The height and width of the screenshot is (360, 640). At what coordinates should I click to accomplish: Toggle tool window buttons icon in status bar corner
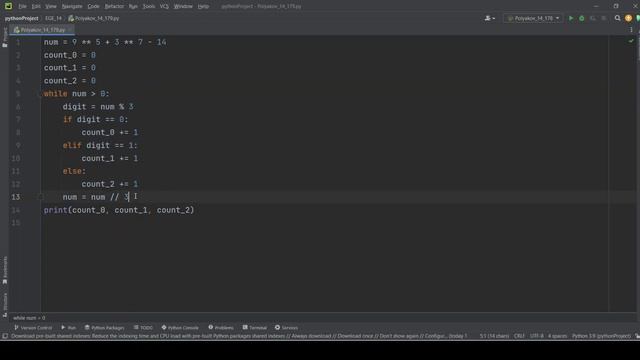pos(5,336)
